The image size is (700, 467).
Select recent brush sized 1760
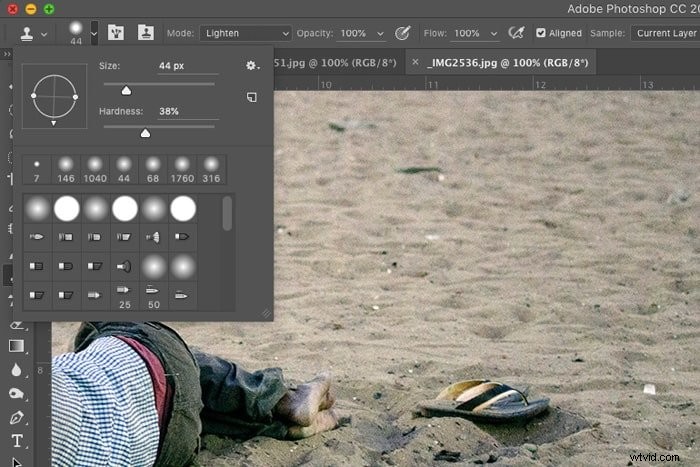pos(182,170)
